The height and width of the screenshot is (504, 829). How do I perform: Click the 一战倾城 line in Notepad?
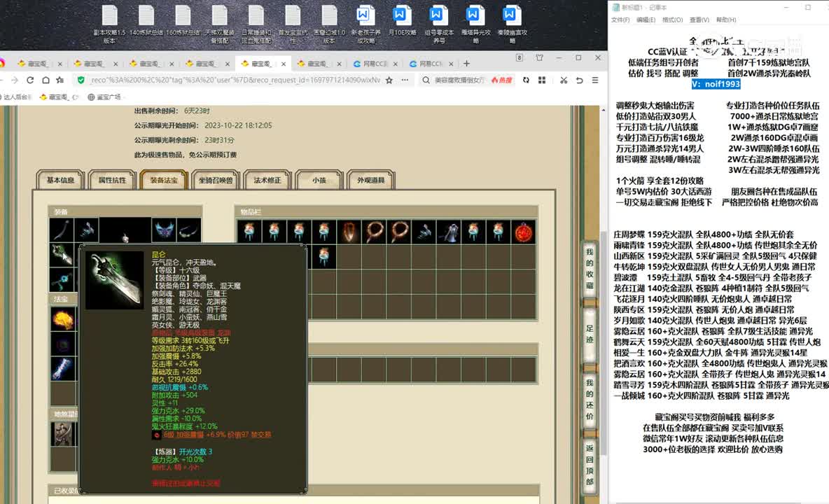(x=701, y=395)
